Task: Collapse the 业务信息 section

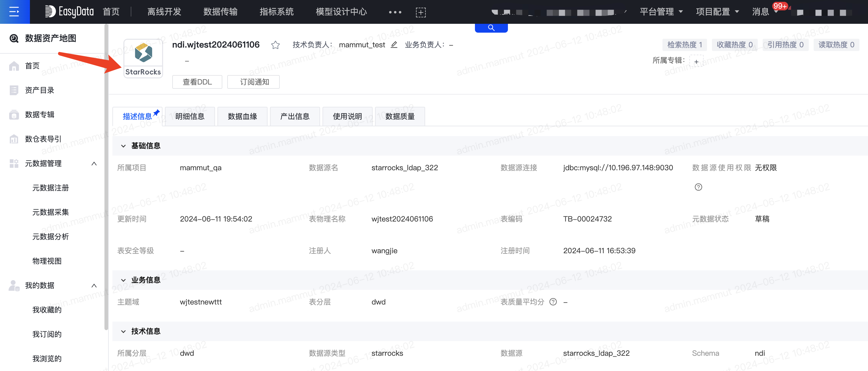Action: click(123, 280)
